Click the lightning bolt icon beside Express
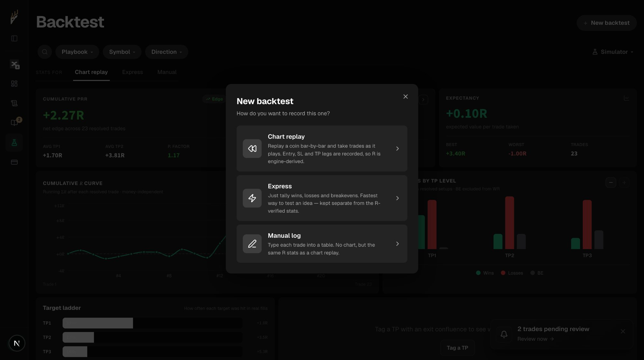 (252, 198)
